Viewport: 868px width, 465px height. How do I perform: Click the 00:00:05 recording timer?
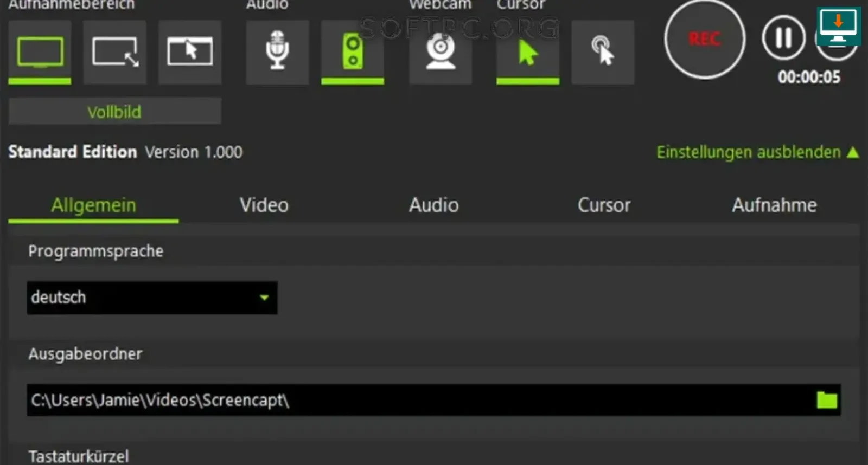tap(809, 77)
